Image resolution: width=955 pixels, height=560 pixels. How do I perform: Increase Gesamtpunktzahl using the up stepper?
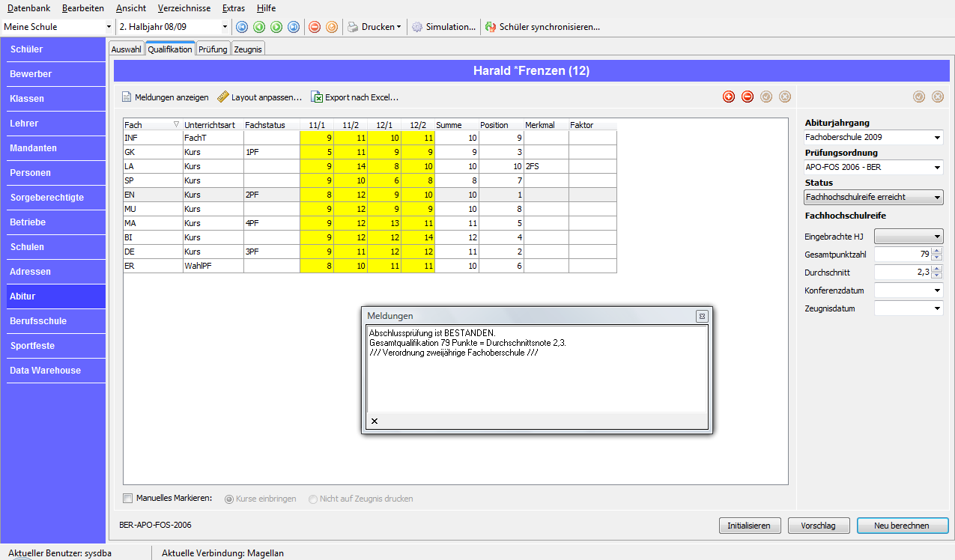point(937,251)
